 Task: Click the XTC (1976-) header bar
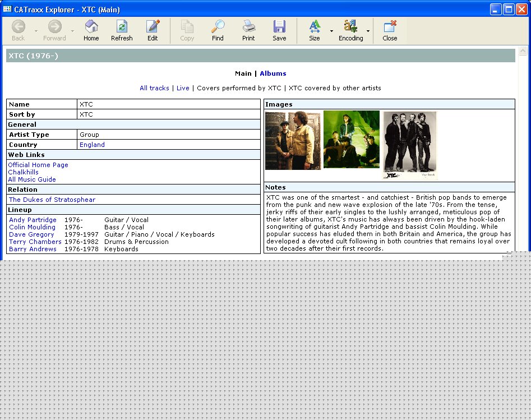point(260,56)
